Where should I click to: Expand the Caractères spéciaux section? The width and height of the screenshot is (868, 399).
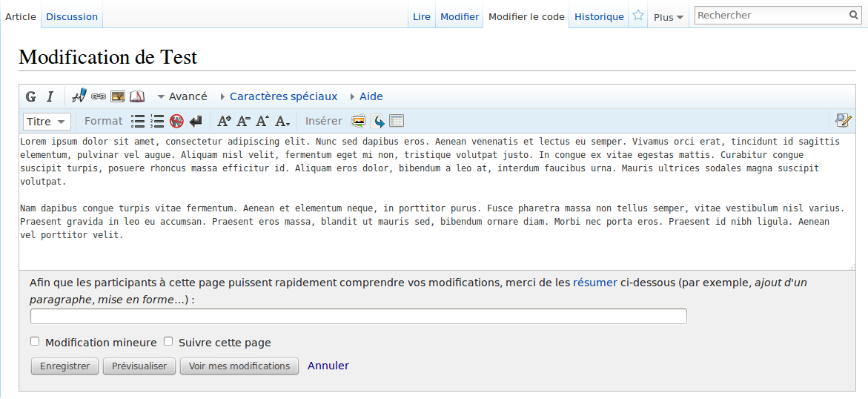[x=279, y=96]
